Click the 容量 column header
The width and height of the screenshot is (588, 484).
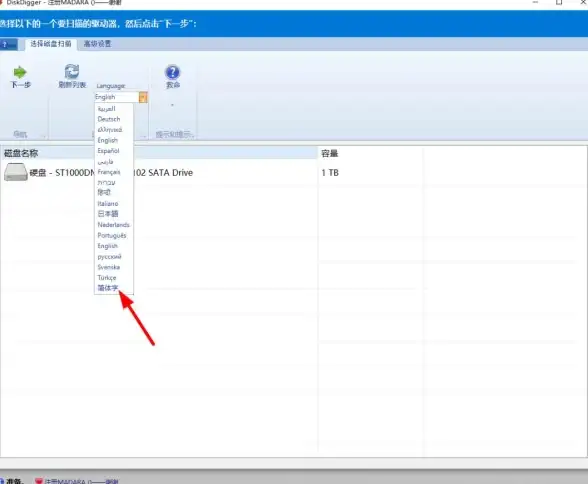tap(370, 153)
